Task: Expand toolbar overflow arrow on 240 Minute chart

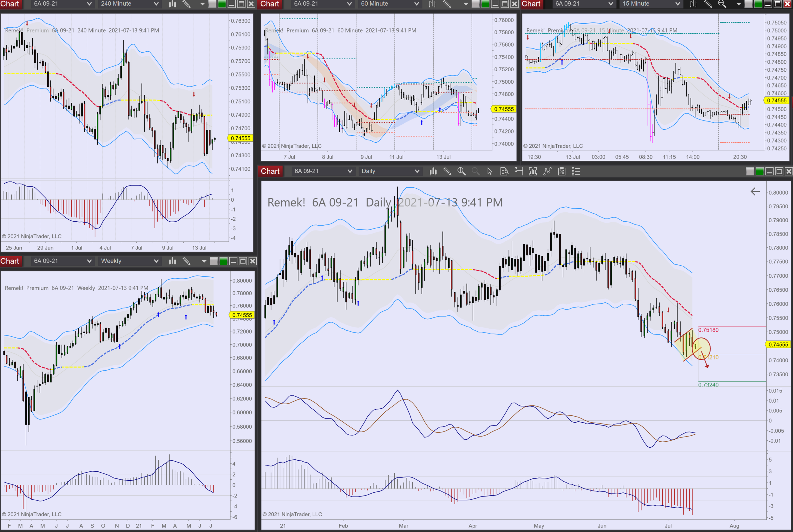Action: point(203,4)
